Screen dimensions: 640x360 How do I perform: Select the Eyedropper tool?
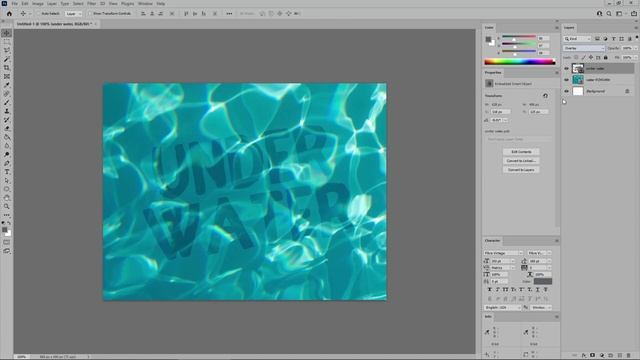[7, 85]
